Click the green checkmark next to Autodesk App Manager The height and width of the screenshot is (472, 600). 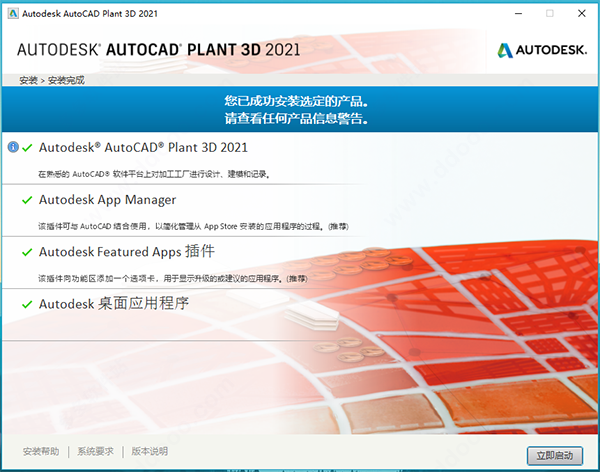point(27,200)
